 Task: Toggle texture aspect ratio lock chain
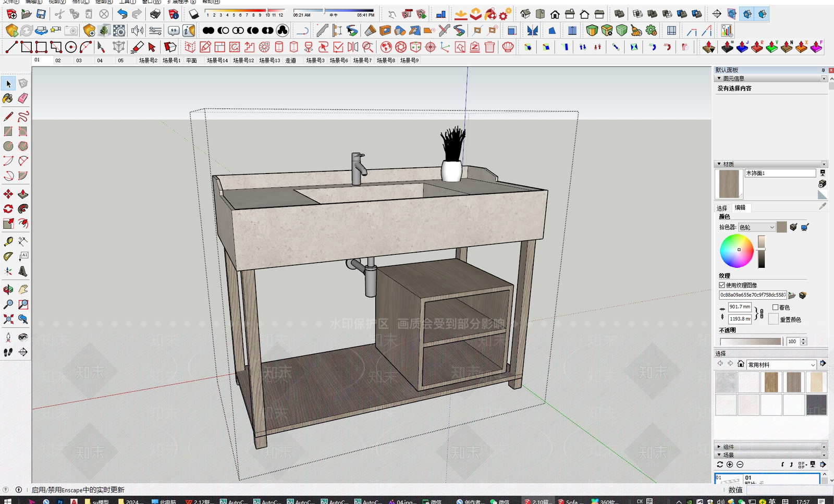coord(762,313)
